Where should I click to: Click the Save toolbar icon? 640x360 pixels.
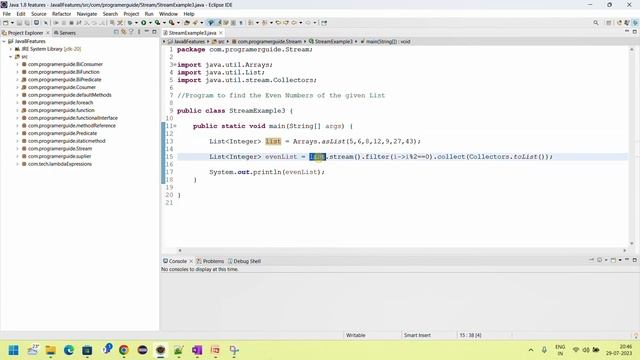(x=19, y=23)
